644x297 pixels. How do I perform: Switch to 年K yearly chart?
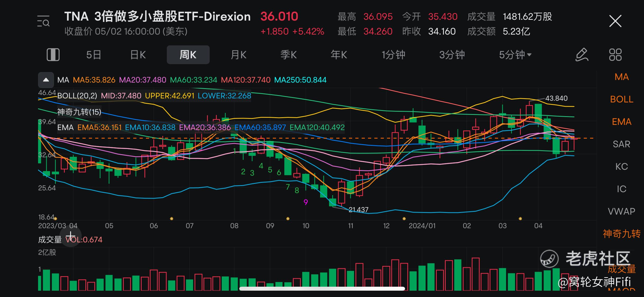pos(339,55)
